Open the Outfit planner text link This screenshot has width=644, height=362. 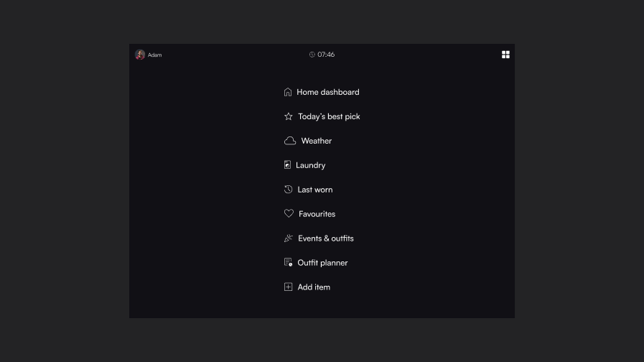[x=323, y=263]
